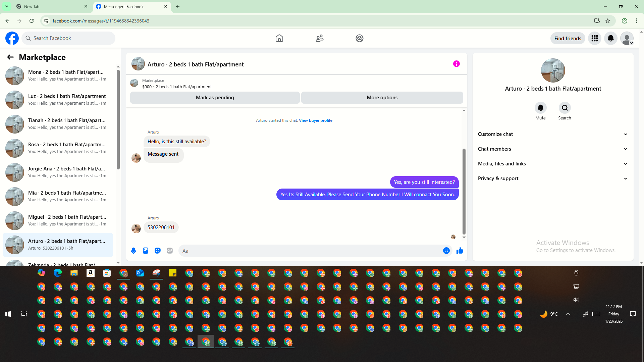
Task: Navigate back in browser
Action: (x=7, y=21)
